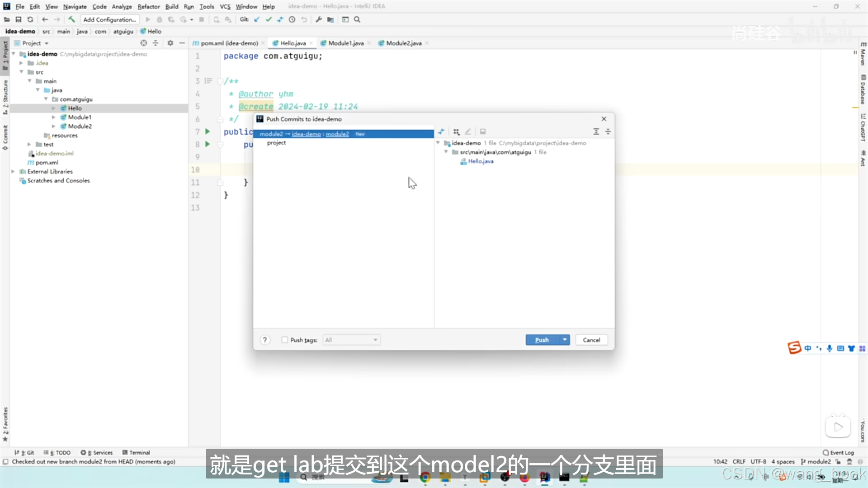868x488 pixels.
Task: Click the Git commit history icon
Action: pyautogui.click(x=292, y=19)
